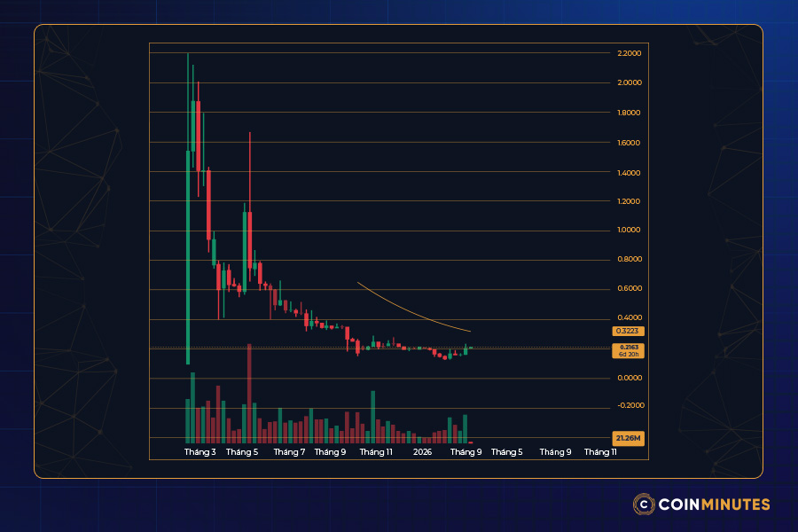Select the 1.8000 price axis label
The image size is (798, 532).
(x=629, y=113)
